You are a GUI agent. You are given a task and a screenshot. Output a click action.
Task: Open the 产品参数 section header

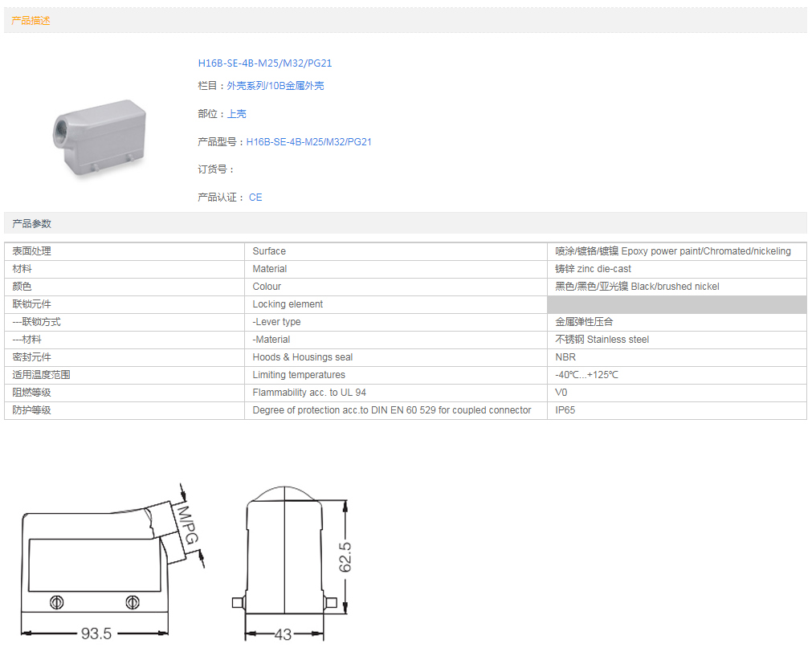point(31,223)
